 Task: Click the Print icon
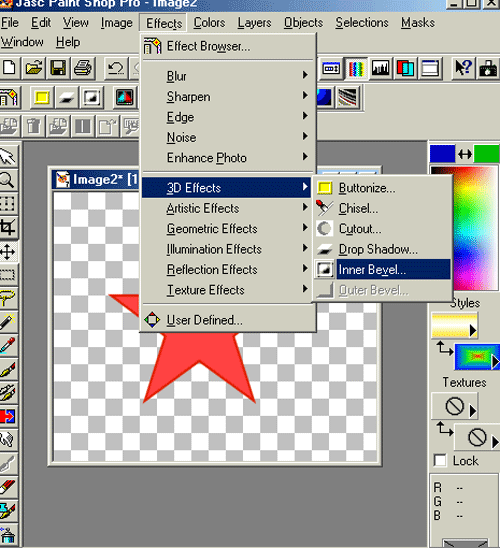83,67
